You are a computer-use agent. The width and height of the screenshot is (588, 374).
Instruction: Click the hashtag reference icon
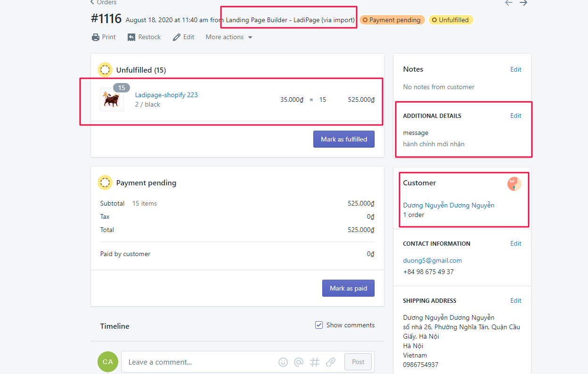315,362
